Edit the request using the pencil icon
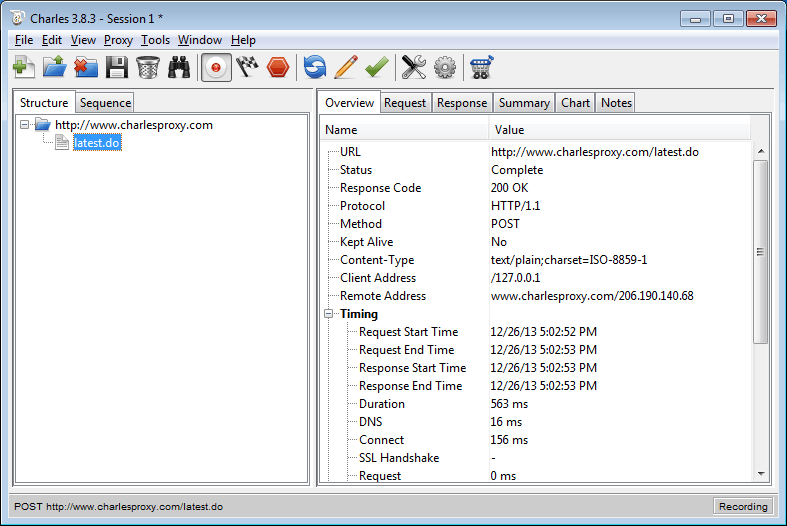The width and height of the screenshot is (787, 526). [345, 67]
